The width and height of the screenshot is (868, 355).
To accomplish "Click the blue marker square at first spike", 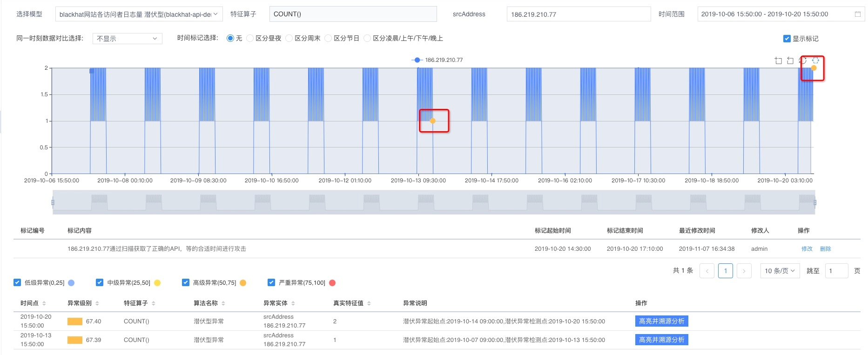I will tap(92, 71).
